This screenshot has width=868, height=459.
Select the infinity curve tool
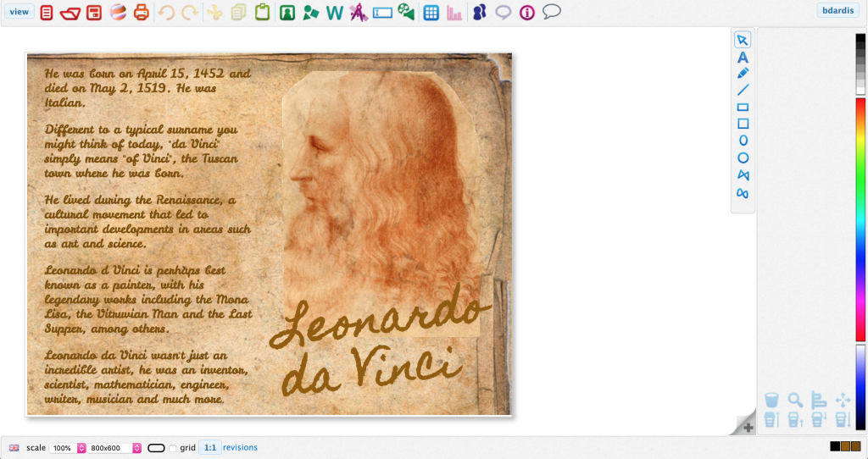(743, 194)
